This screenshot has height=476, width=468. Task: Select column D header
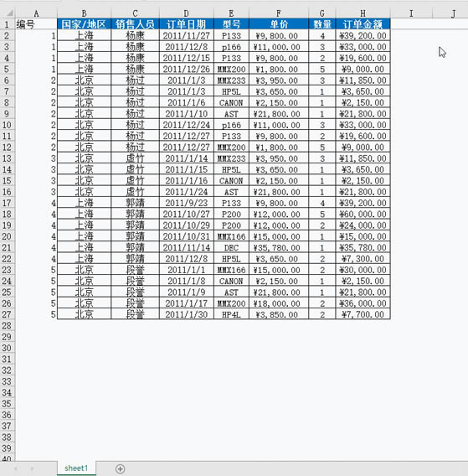click(x=186, y=13)
